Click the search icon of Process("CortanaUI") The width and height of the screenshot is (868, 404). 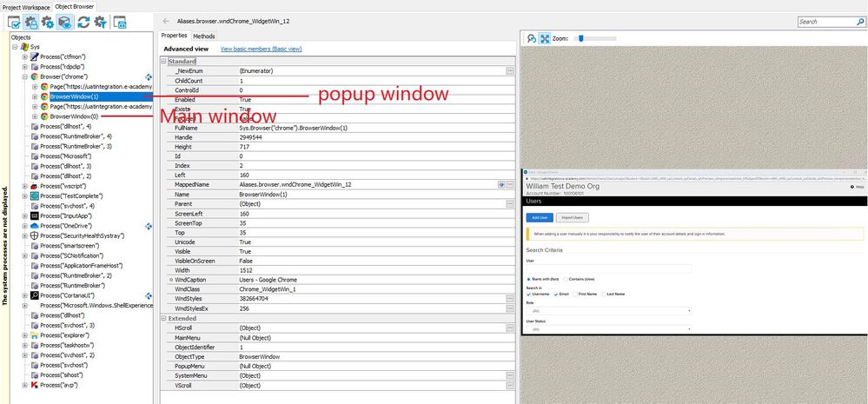(x=35, y=296)
